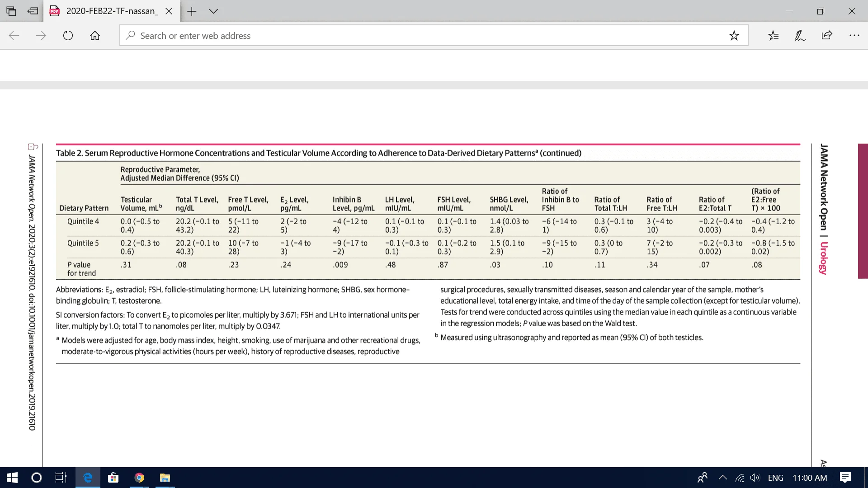Open the tabs set aside icon
Screen dimensions: 868x488
(11, 11)
